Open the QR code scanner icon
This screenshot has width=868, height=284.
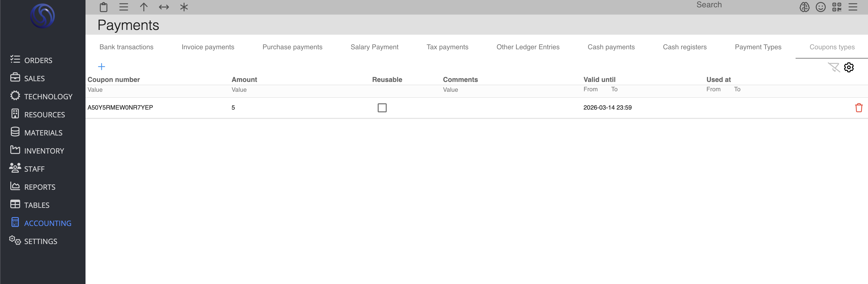click(837, 7)
